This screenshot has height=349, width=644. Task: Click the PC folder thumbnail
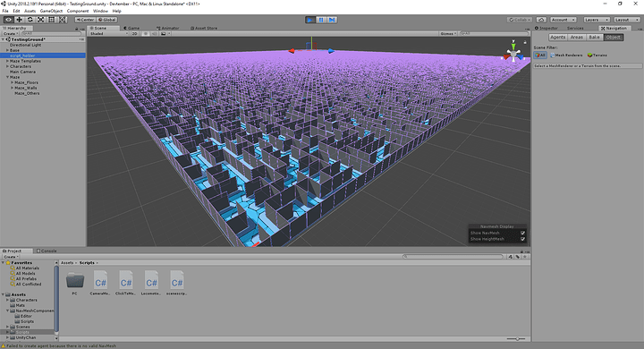(x=75, y=281)
